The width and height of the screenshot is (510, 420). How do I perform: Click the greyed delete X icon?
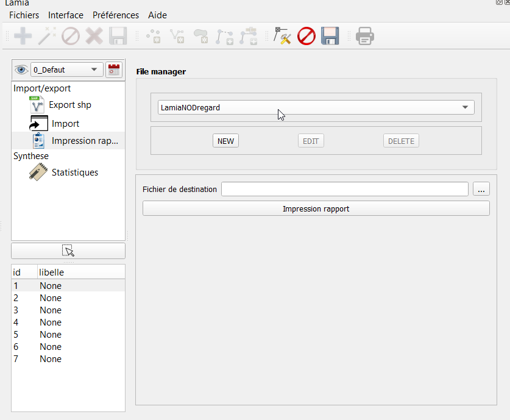point(94,36)
